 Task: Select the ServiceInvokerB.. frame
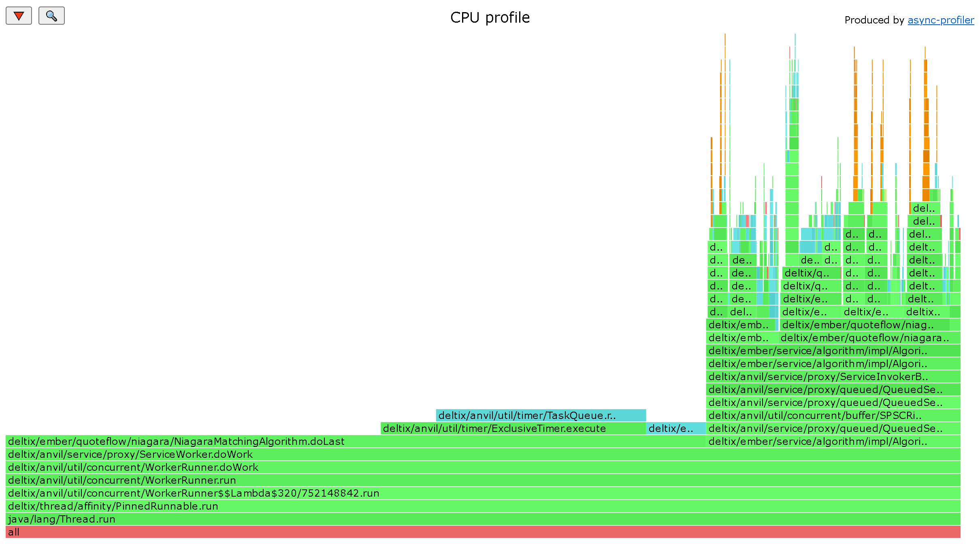tap(833, 376)
